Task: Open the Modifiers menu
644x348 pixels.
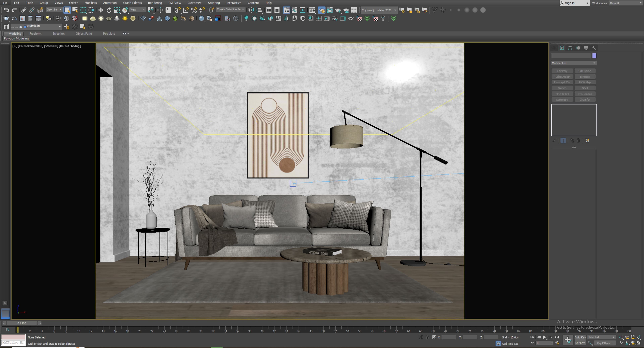Action: 91,3
